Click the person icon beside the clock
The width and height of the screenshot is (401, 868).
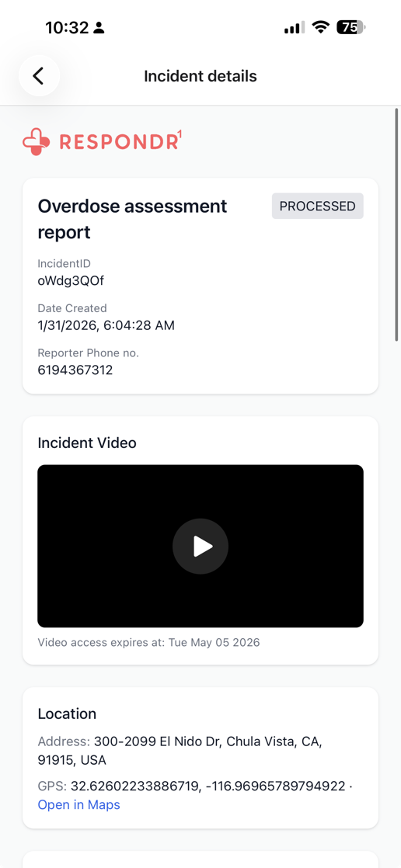click(x=99, y=27)
